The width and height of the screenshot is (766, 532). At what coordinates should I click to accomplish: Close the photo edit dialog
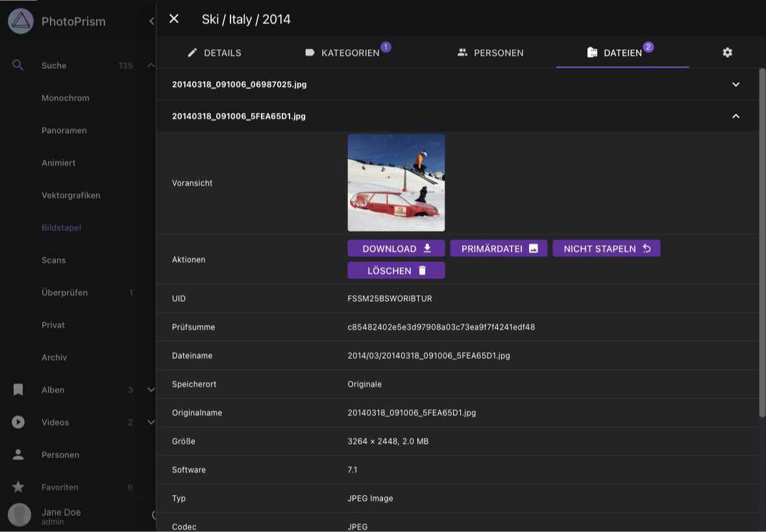(x=174, y=19)
